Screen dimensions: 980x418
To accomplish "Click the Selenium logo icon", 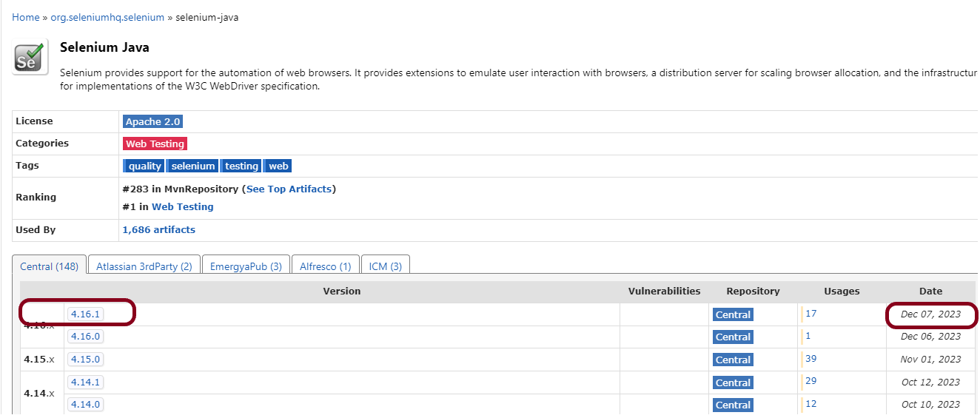I will click(30, 57).
